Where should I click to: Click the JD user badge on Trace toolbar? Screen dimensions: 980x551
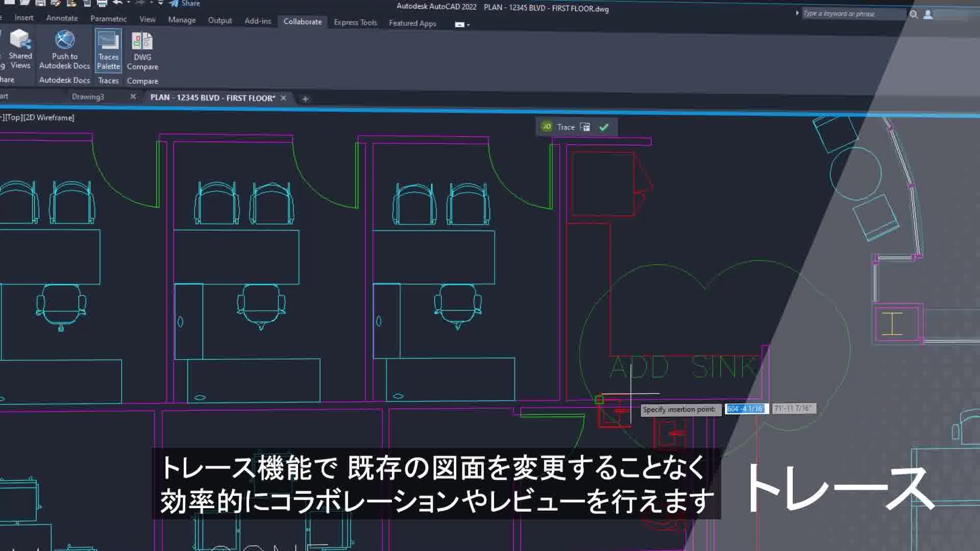[547, 127]
